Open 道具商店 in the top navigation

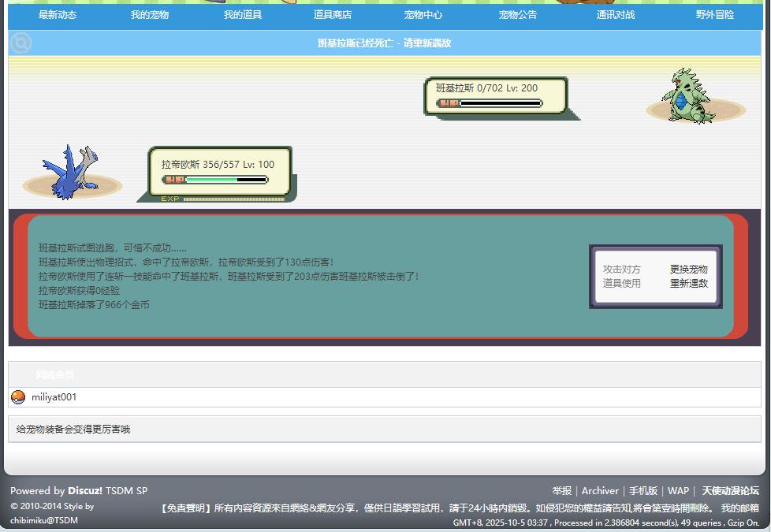click(x=333, y=15)
